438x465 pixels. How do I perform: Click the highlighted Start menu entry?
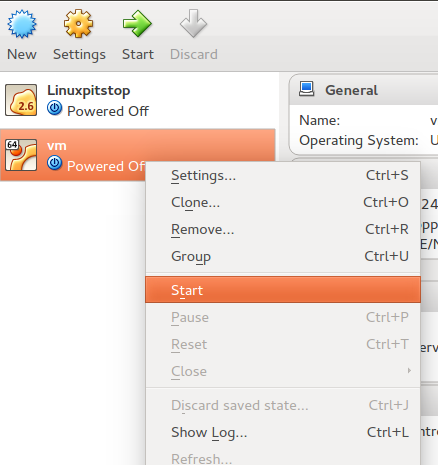(x=283, y=290)
